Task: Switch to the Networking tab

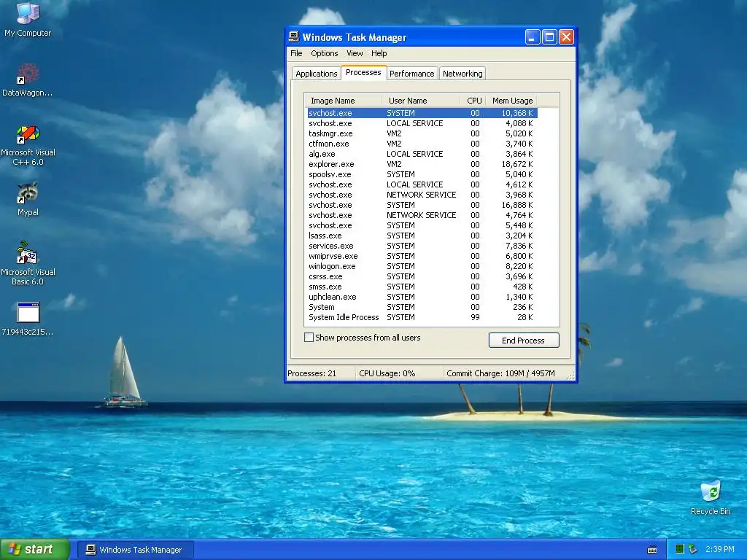Action: 462,74
